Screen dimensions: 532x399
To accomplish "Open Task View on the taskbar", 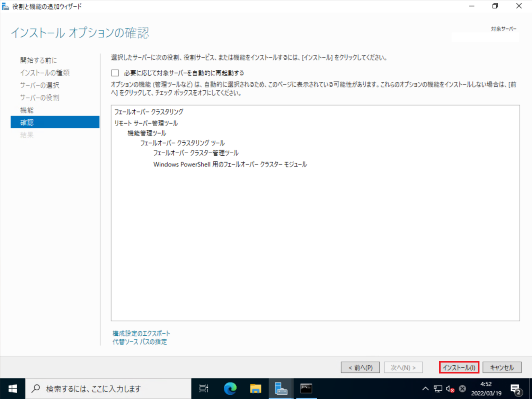I will 204,388.
